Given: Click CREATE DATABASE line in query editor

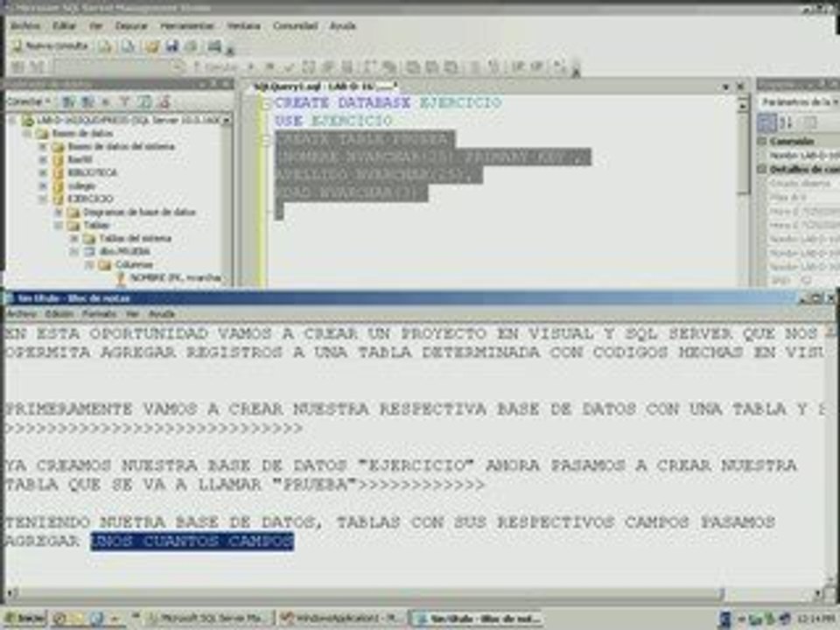Looking at the screenshot, I should coord(388,101).
